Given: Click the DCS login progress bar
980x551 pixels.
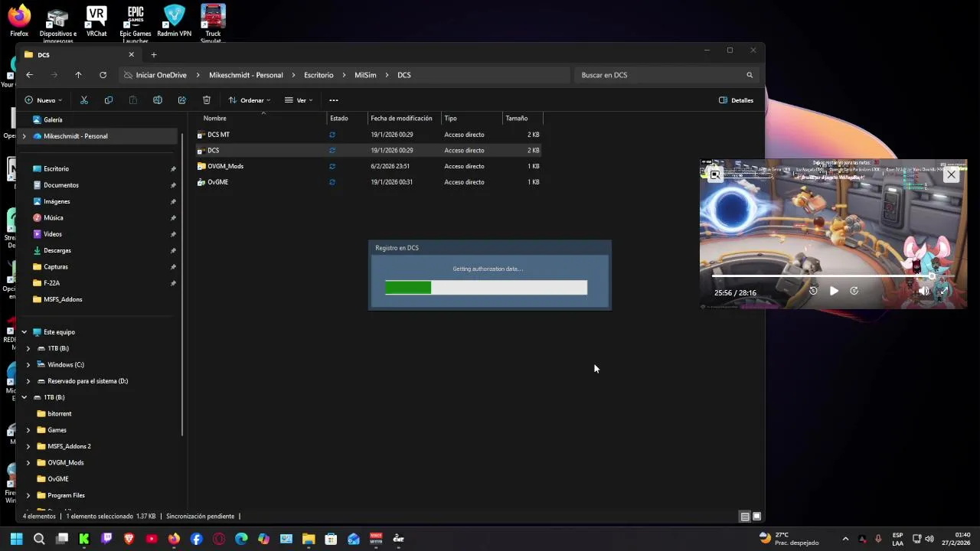Looking at the screenshot, I should (x=486, y=288).
